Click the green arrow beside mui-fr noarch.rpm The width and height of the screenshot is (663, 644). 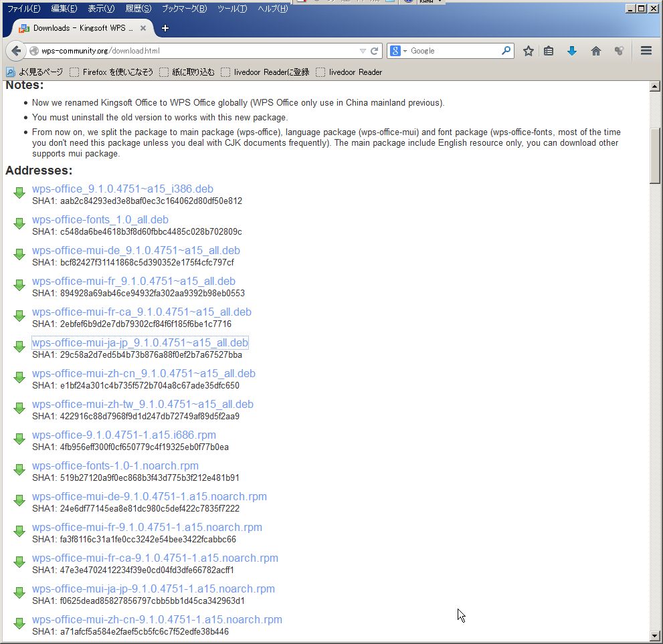pos(19,532)
